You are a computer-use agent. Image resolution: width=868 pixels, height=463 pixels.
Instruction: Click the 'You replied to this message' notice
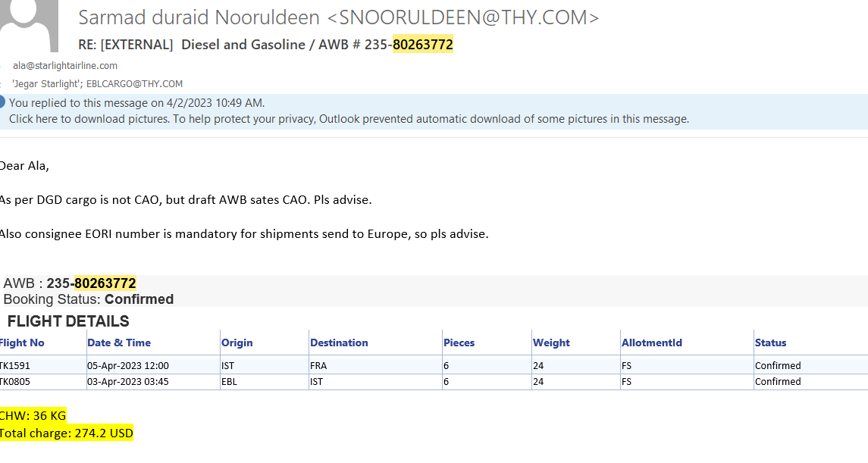(136, 103)
